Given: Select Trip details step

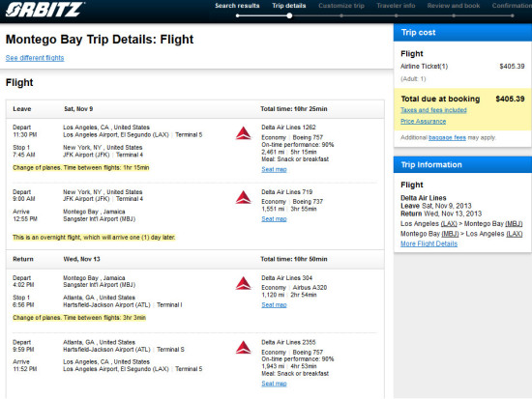Looking at the screenshot, I should [x=289, y=6].
